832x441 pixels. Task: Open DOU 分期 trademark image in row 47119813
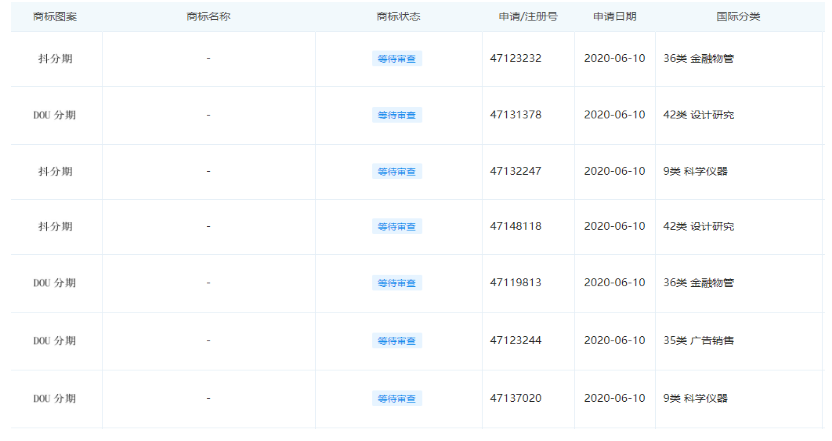(55, 283)
